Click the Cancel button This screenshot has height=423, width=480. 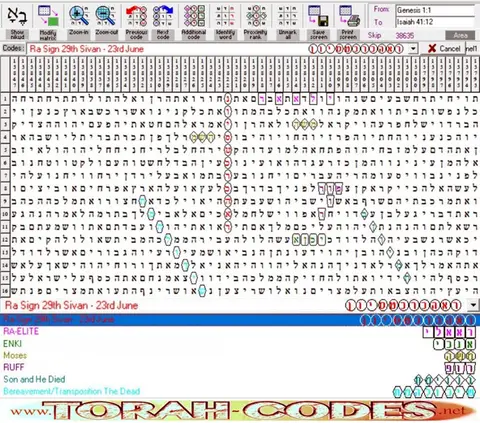click(x=443, y=49)
